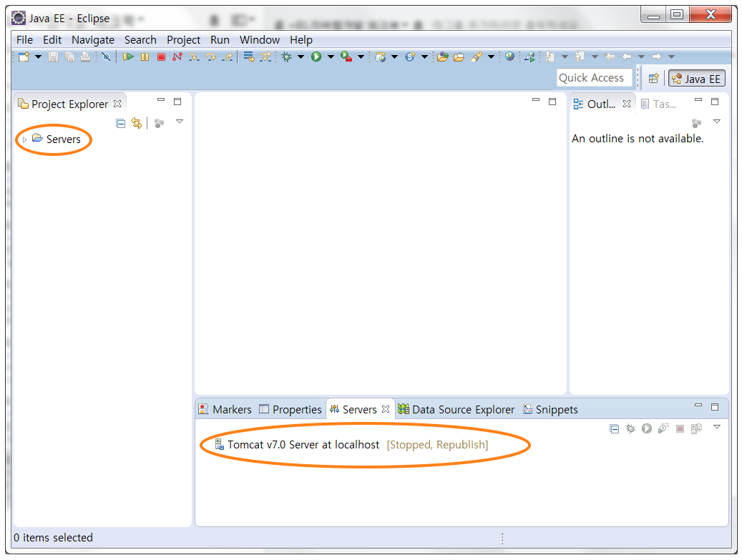Screen dimensions: 742x560
Task: Open the Project menu
Action: 184,40
